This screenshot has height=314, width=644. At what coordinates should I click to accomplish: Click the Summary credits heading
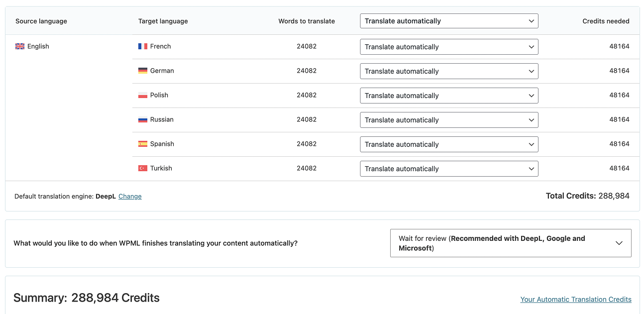(87, 298)
